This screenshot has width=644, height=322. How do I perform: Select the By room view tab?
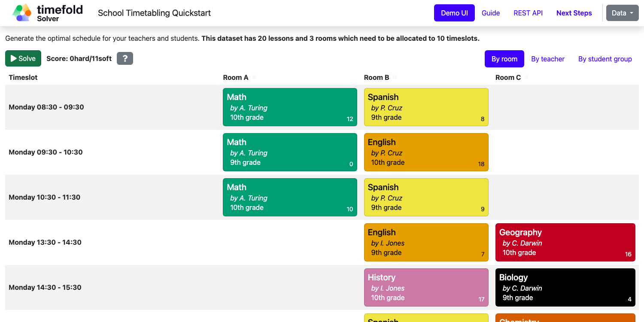point(504,59)
